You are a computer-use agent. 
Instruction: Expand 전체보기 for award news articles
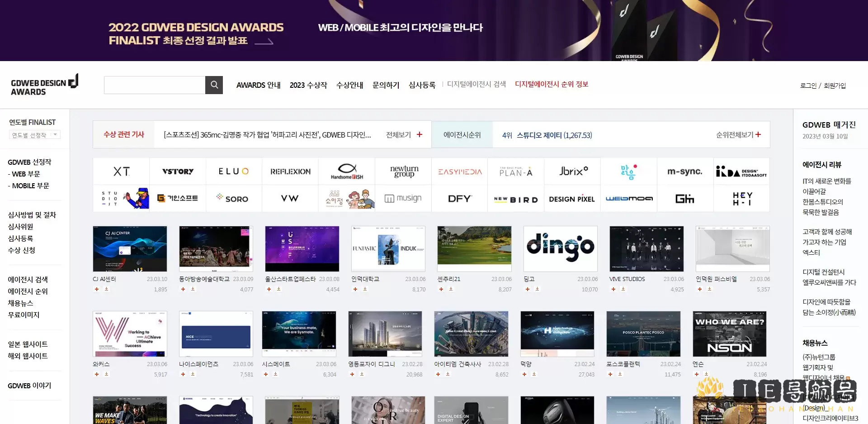(404, 135)
